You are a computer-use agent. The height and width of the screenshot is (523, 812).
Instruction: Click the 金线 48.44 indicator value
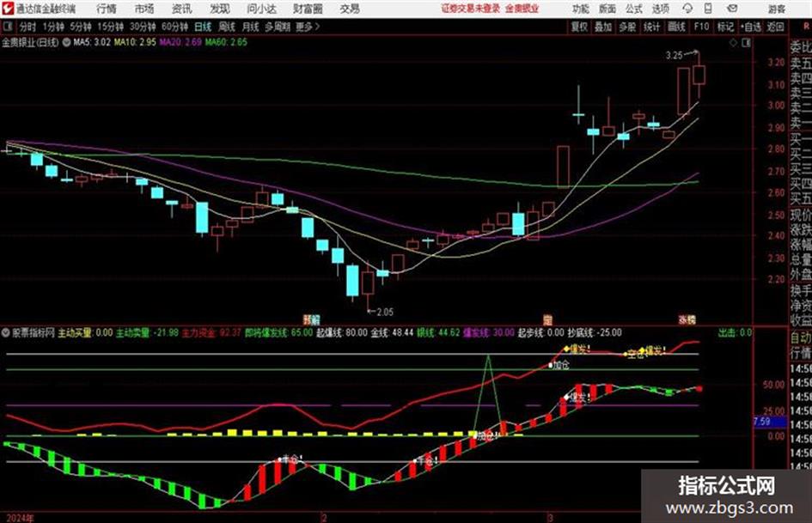click(392, 332)
